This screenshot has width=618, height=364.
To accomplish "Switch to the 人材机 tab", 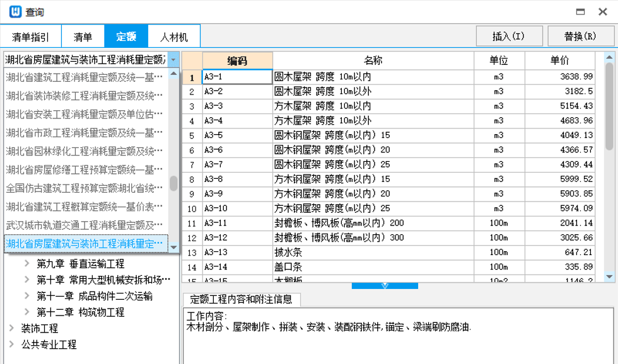I will 174,37.
